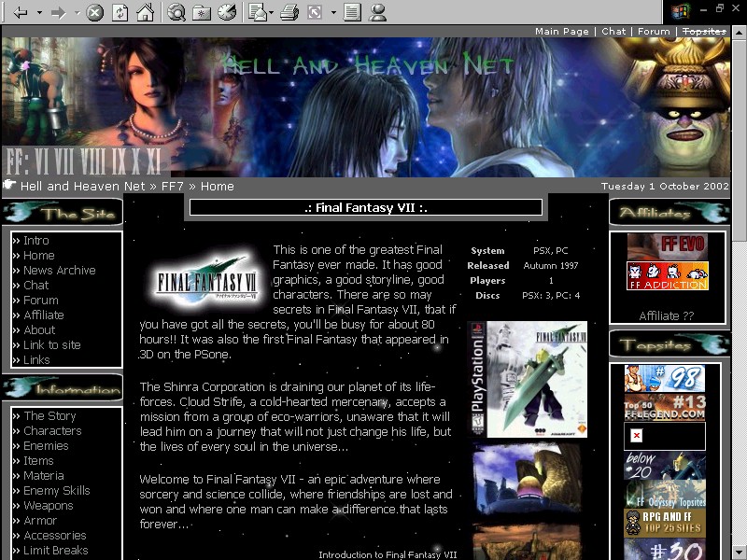This screenshot has height=560, width=747.
Task: Click the FF Odyssey Topsites banner
Action: coord(665,495)
